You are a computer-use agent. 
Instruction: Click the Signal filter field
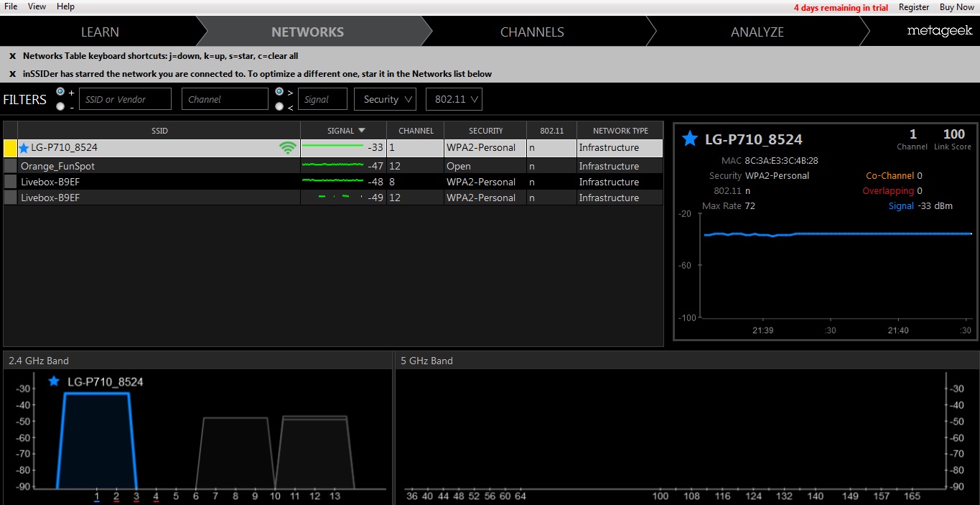pos(322,99)
